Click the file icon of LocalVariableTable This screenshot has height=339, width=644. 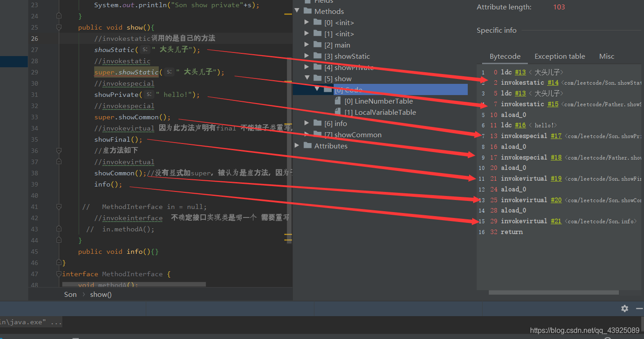tap(338, 112)
